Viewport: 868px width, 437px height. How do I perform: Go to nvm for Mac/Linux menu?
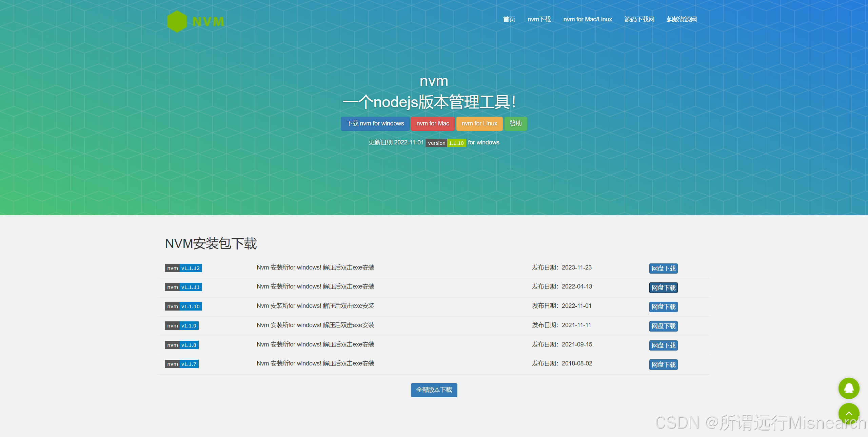click(588, 19)
